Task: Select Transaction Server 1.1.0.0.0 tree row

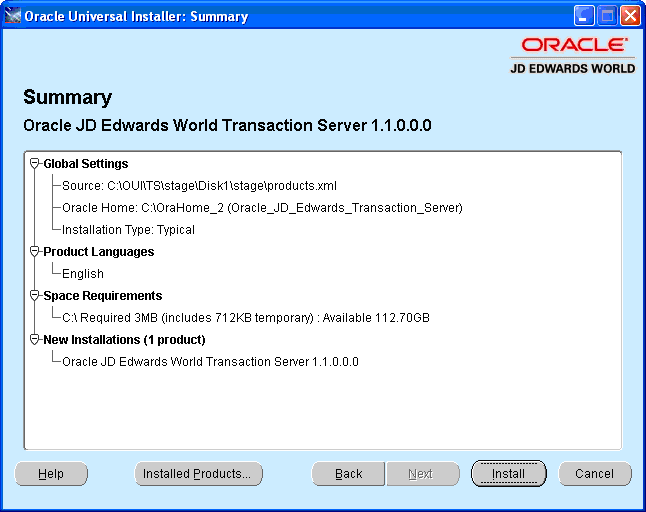Action: point(210,362)
